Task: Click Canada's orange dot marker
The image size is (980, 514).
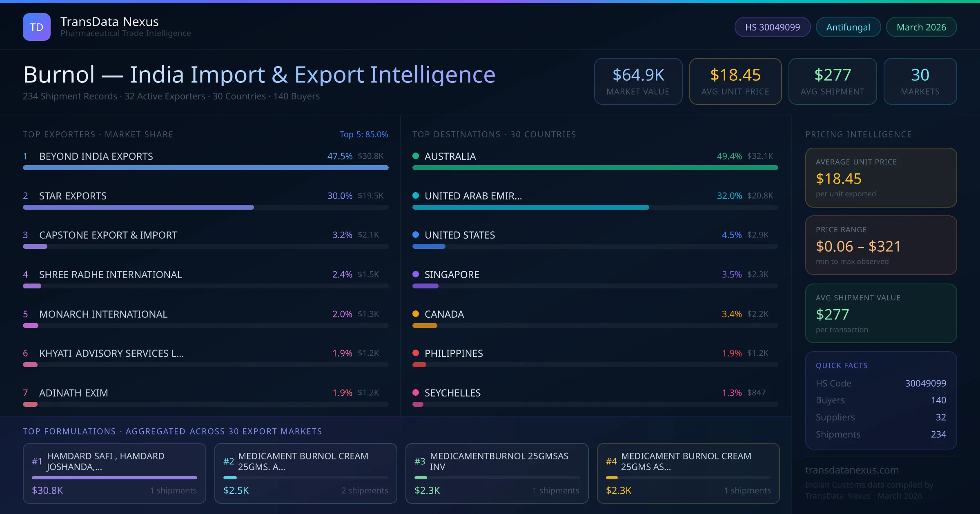Action: (x=416, y=314)
